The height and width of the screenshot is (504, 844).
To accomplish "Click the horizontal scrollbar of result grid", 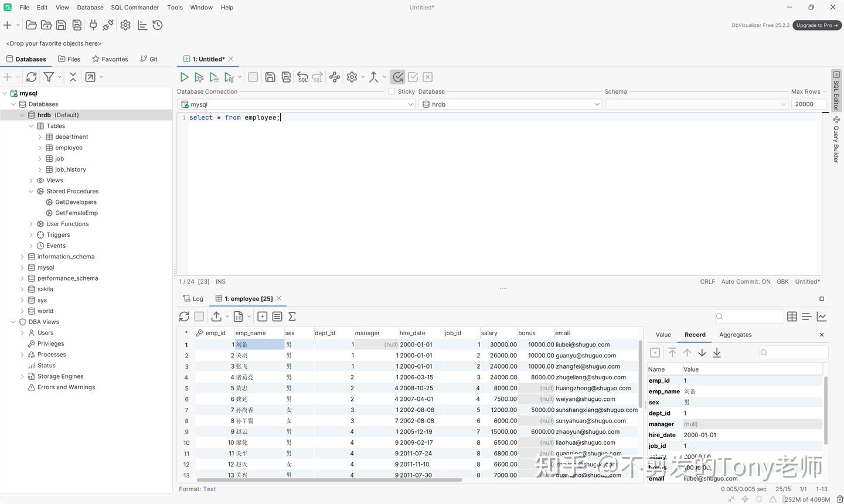I will (329, 480).
